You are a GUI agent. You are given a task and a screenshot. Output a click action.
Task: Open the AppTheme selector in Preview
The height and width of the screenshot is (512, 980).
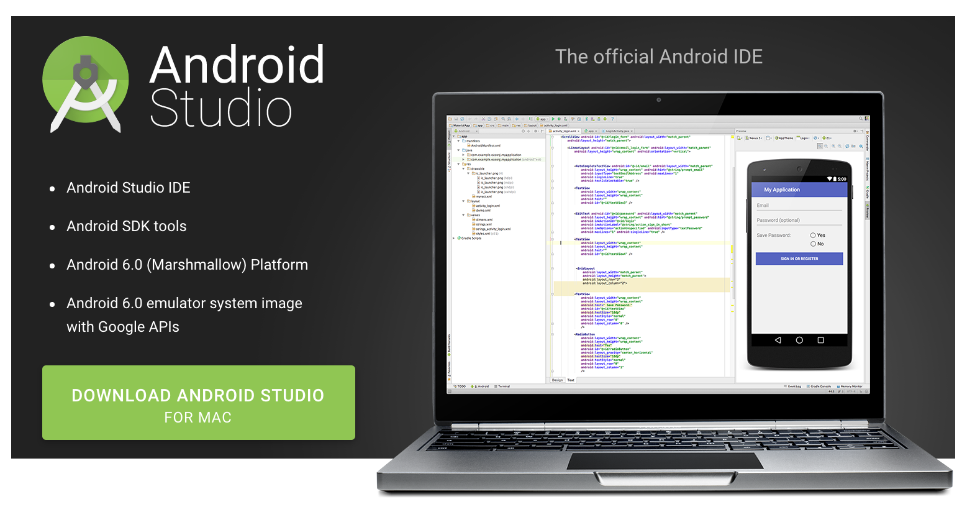pyautogui.click(x=784, y=138)
